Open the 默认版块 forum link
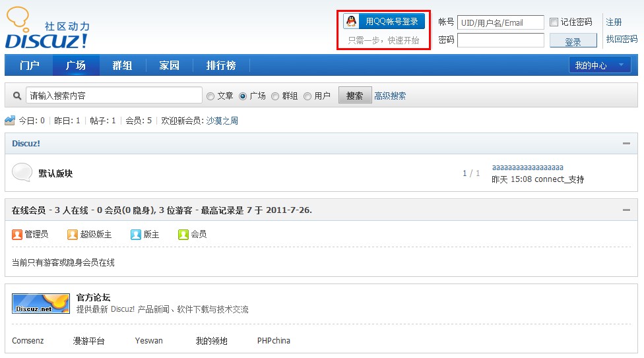This screenshot has height=358, width=644. [x=55, y=173]
